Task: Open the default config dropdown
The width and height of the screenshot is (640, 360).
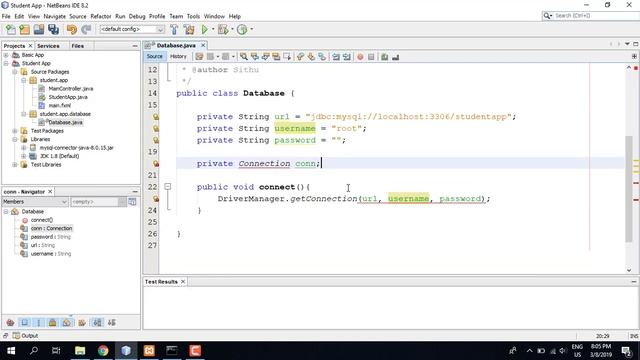Action: pyautogui.click(x=132, y=29)
